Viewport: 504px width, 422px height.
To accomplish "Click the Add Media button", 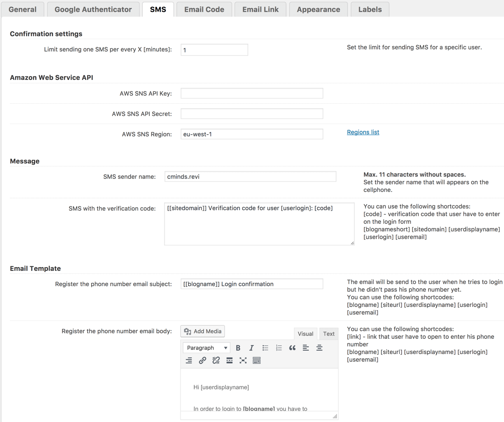I will point(203,331).
